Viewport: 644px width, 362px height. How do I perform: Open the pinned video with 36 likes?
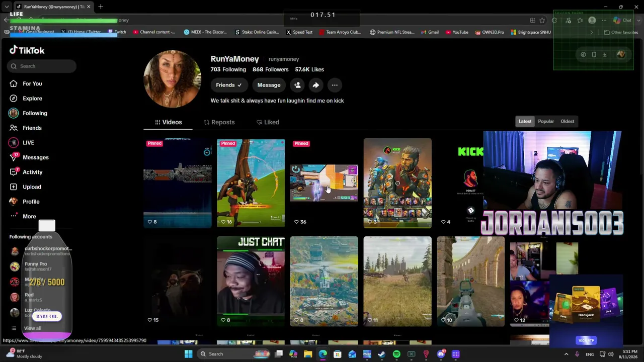click(x=324, y=183)
